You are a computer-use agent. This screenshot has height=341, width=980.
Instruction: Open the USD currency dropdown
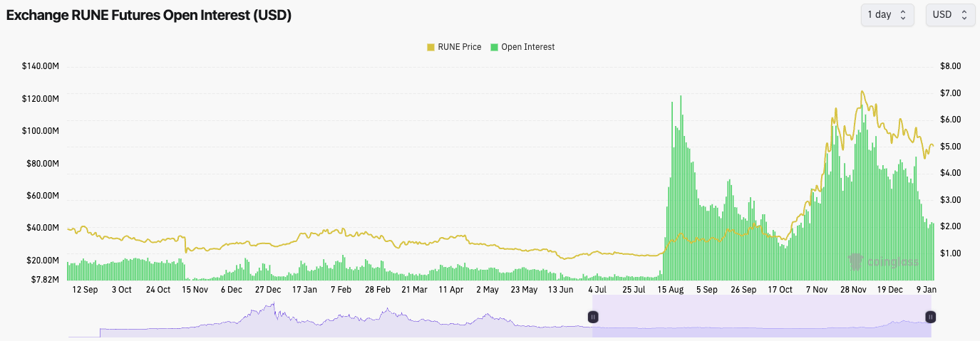[x=949, y=14]
